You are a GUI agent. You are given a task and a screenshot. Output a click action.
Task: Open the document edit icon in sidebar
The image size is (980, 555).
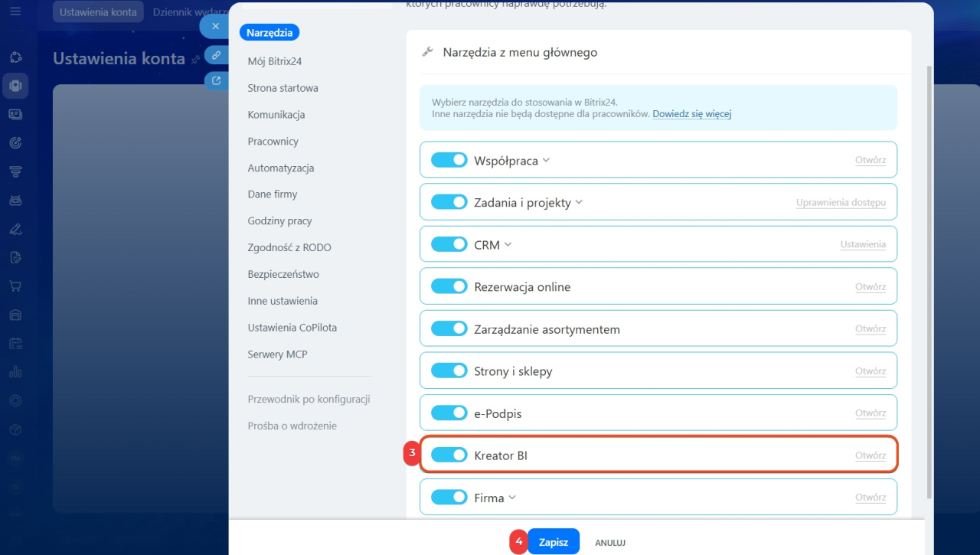click(15, 257)
